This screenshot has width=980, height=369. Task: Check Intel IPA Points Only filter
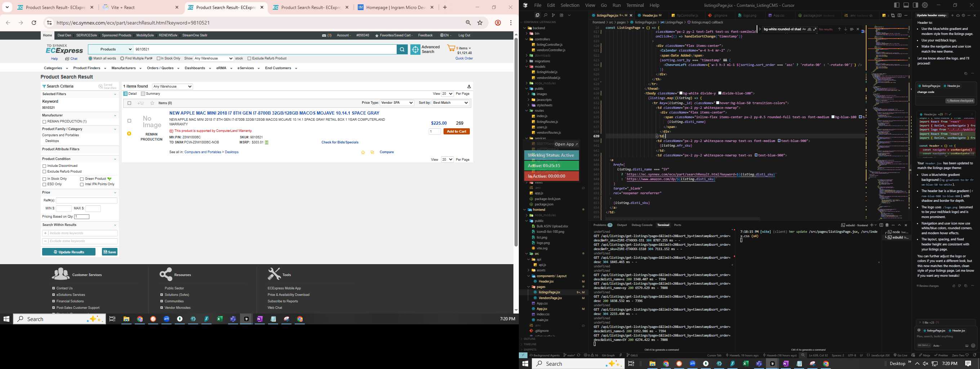coord(82,184)
